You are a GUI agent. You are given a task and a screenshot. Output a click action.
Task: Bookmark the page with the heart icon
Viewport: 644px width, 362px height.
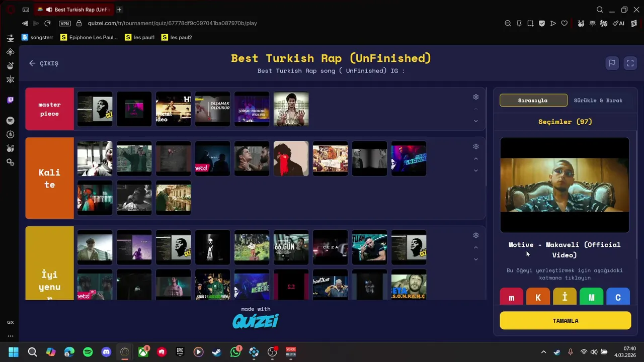565,23
